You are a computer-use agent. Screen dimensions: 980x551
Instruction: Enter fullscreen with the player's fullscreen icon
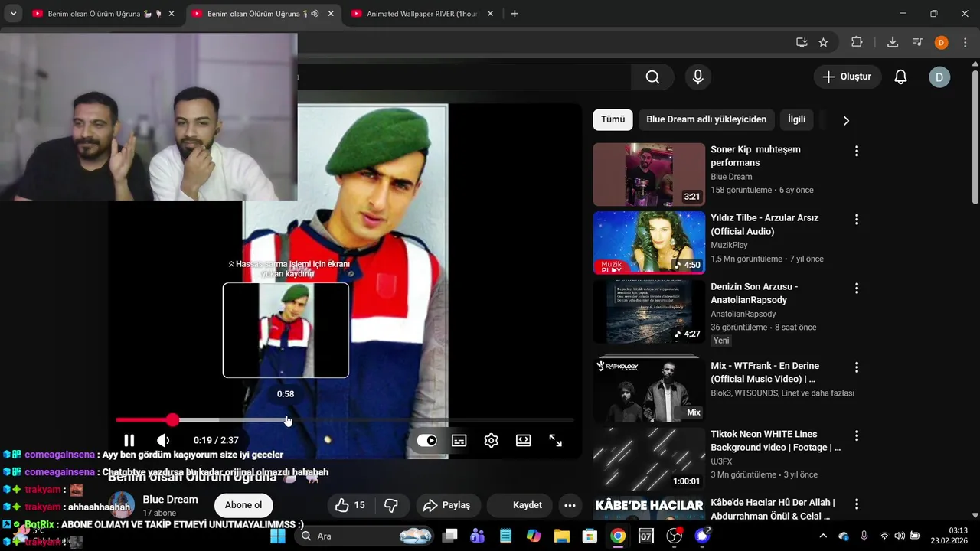(x=556, y=440)
